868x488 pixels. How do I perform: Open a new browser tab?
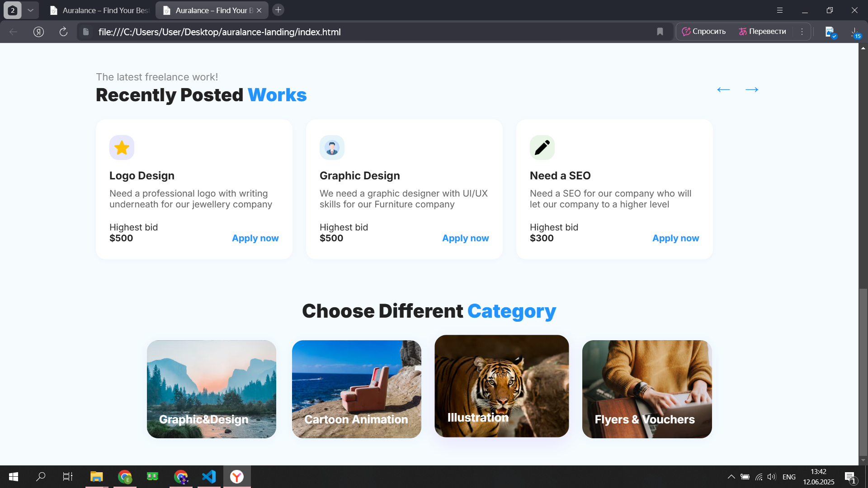278,10
